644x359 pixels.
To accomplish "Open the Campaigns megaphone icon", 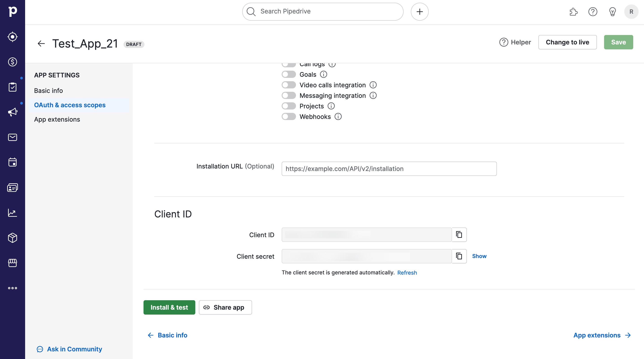I will pyautogui.click(x=13, y=112).
